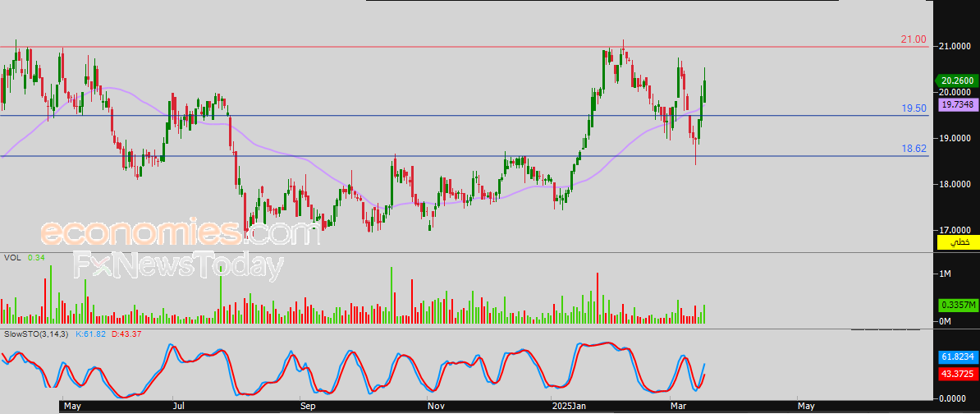Click the blue 19.50 level label
This screenshot has width=980, height=414.
click(x=914, y=108)
